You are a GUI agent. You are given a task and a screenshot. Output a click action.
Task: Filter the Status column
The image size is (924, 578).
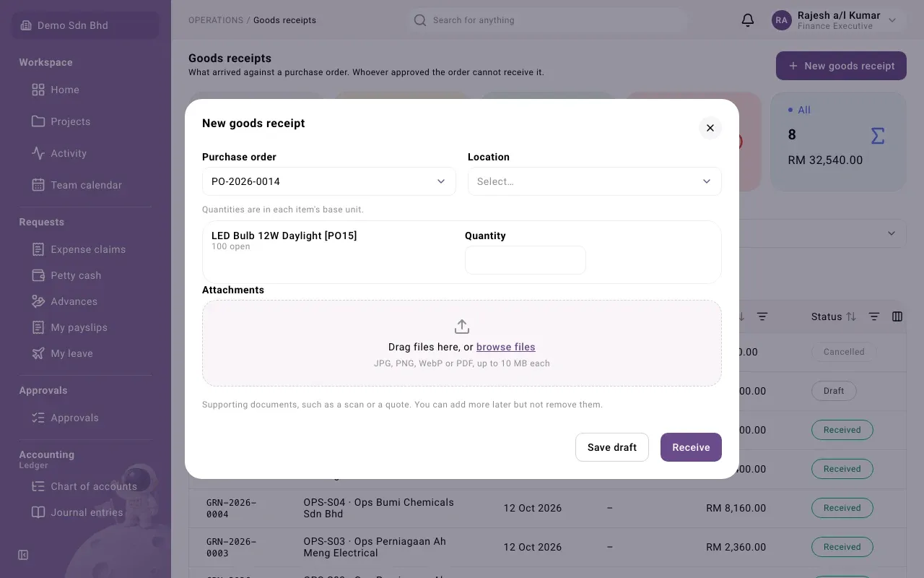pos(874,316)
